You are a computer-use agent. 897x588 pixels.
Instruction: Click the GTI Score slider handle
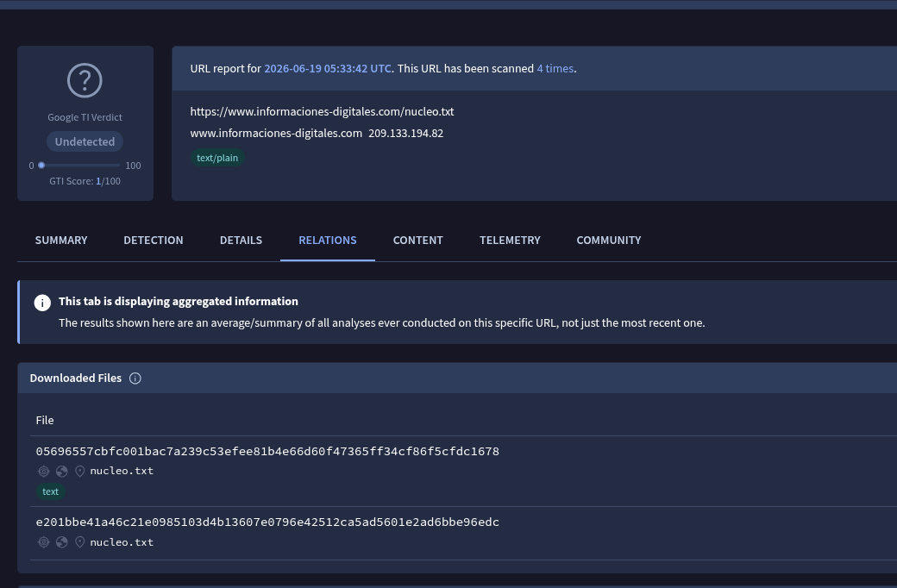point(41,166)
